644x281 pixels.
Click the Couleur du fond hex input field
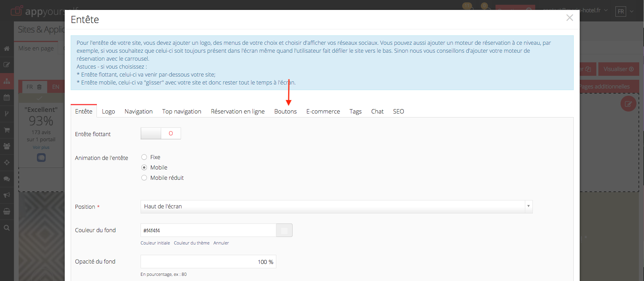208,230
